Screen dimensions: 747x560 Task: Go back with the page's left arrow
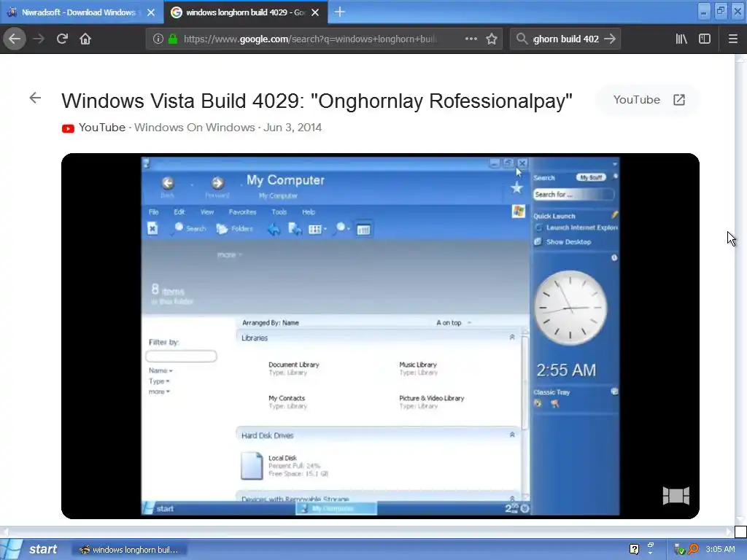35,98
